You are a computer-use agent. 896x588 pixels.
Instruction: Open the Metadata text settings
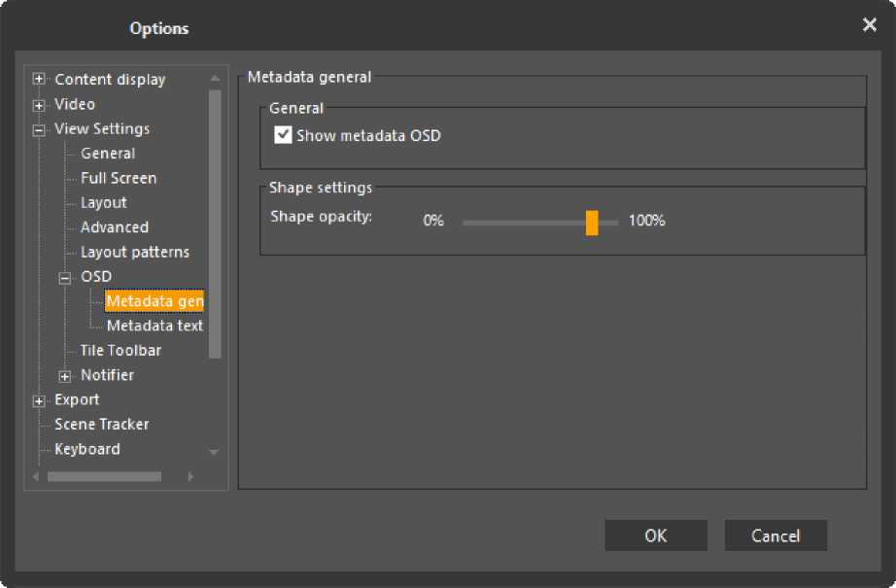[x=155, y=326]
